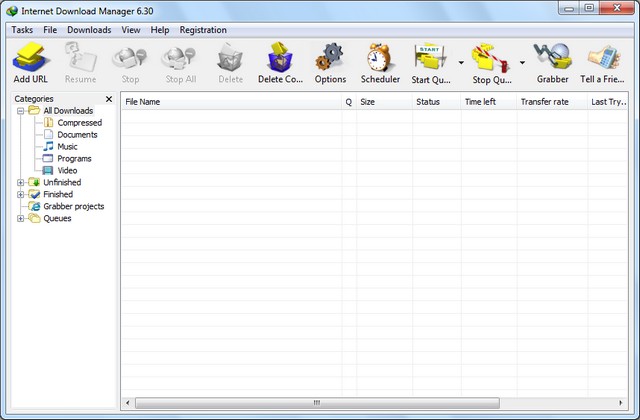Select the Documents category
The width and height of the screenshot is (640, 420).
pyautogui.click(x=77, y=134)
